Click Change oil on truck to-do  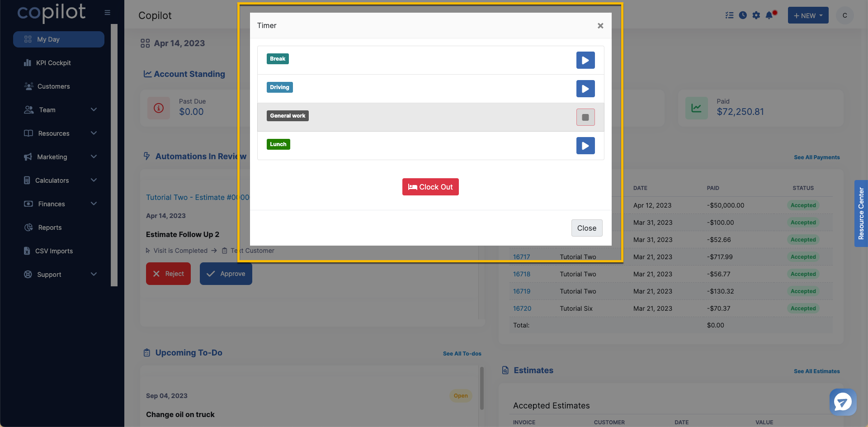[x=180, y=414]
